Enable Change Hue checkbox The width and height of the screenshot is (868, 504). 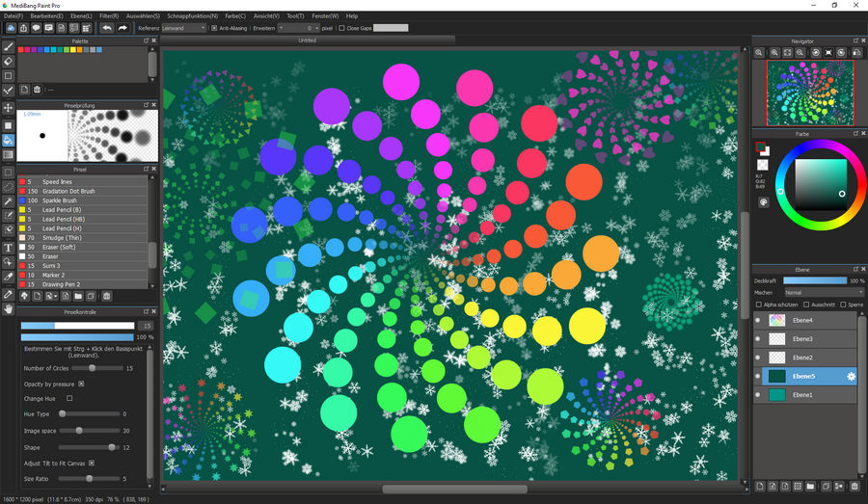69,398
